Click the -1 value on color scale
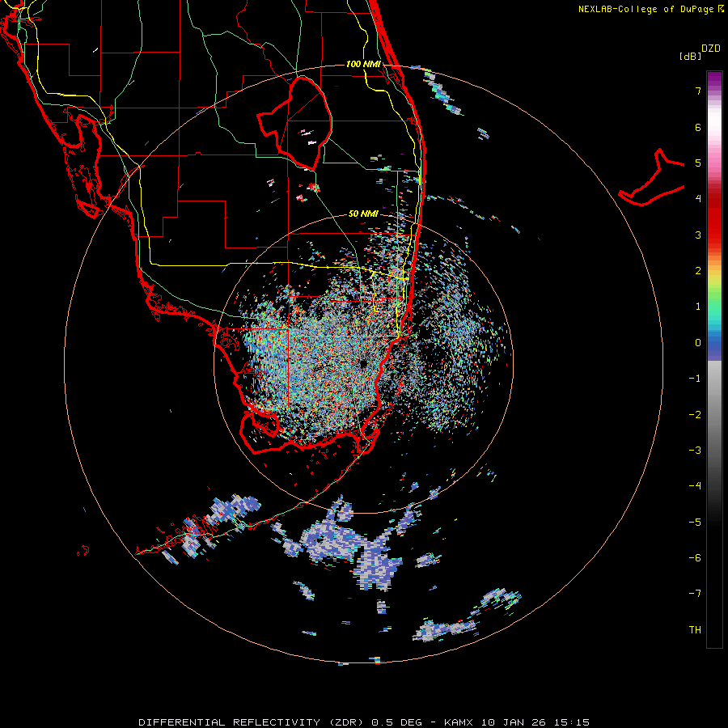The image size is (728, 728). [x=695, y=379]
